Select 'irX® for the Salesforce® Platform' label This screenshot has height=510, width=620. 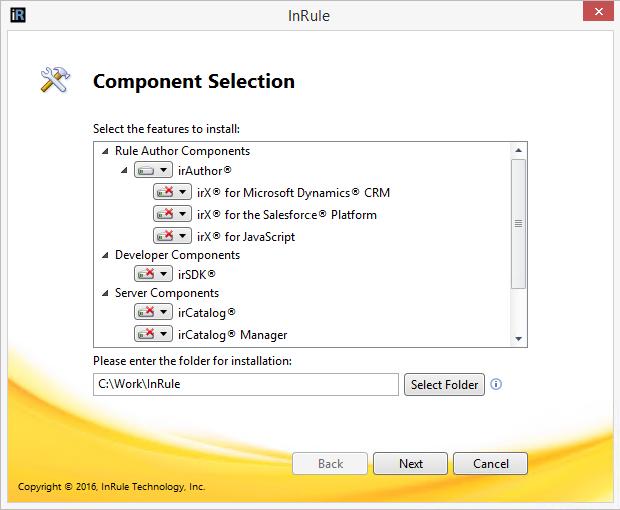click(x=287, y=215)
